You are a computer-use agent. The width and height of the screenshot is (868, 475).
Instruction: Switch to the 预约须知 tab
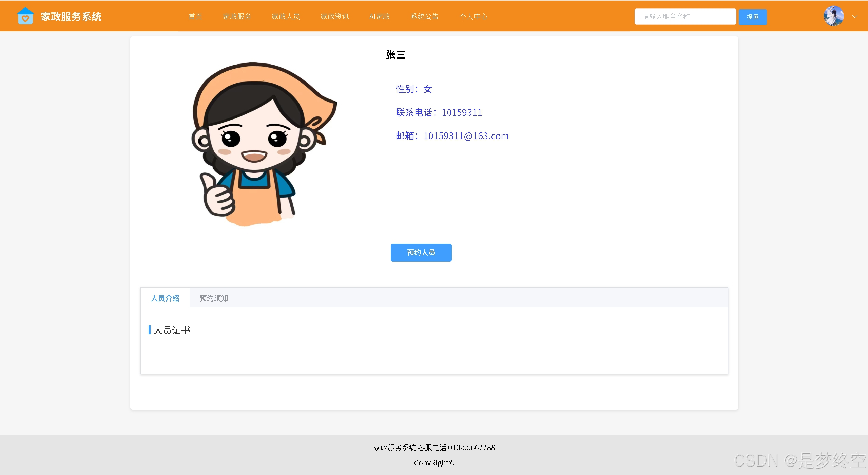coord(214,298)
